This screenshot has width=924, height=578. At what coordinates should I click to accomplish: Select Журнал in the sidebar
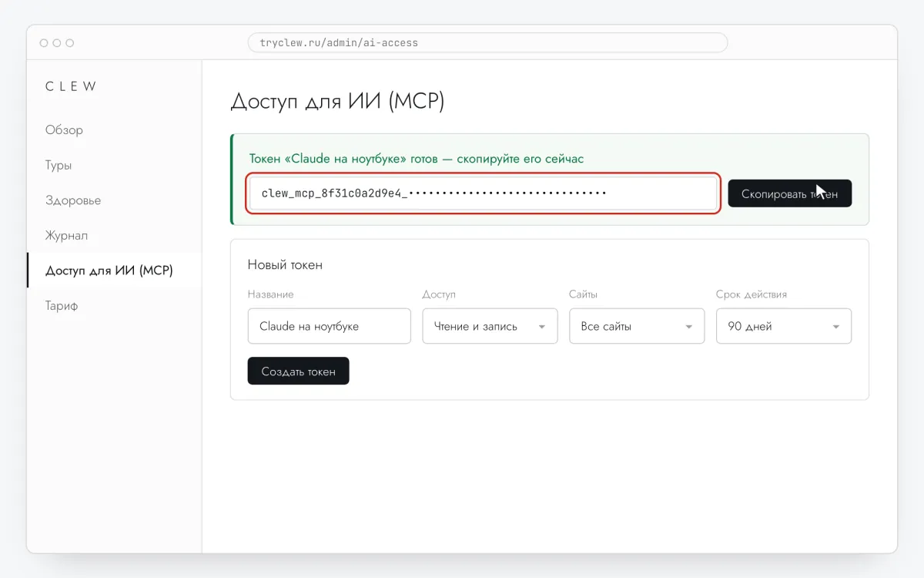point(114,235)
